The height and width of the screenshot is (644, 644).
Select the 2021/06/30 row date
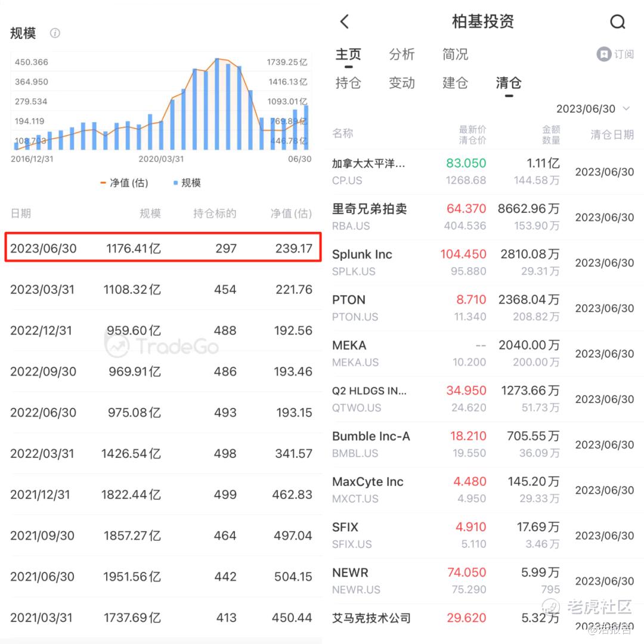click(42, 577)
